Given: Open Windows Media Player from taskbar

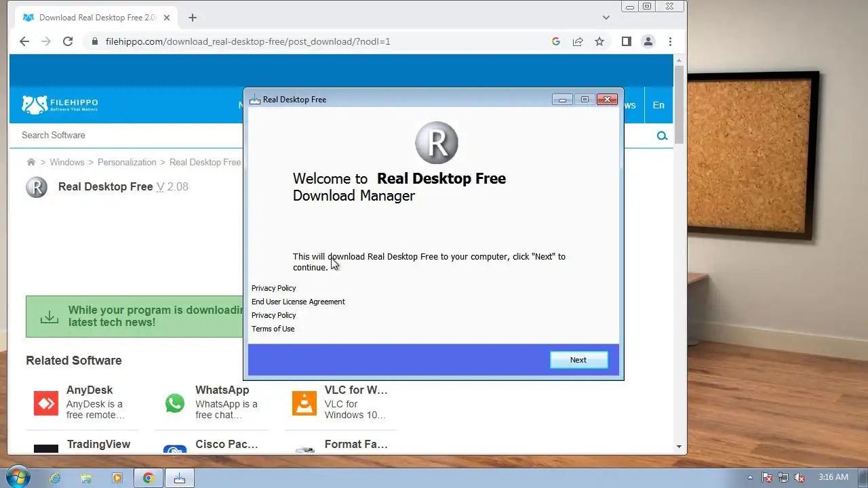Looking at the screenshot, I should tap(117, 478).
